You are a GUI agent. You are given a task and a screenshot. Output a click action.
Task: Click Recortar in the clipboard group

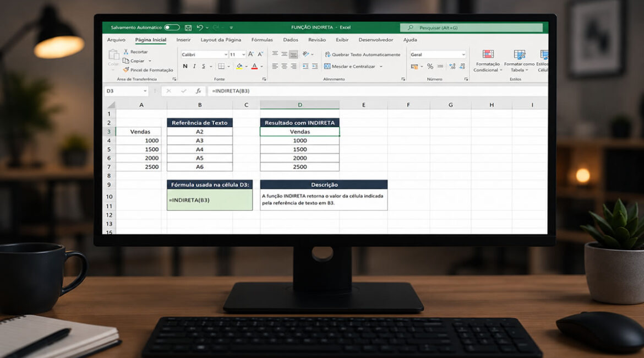(135, 52)
